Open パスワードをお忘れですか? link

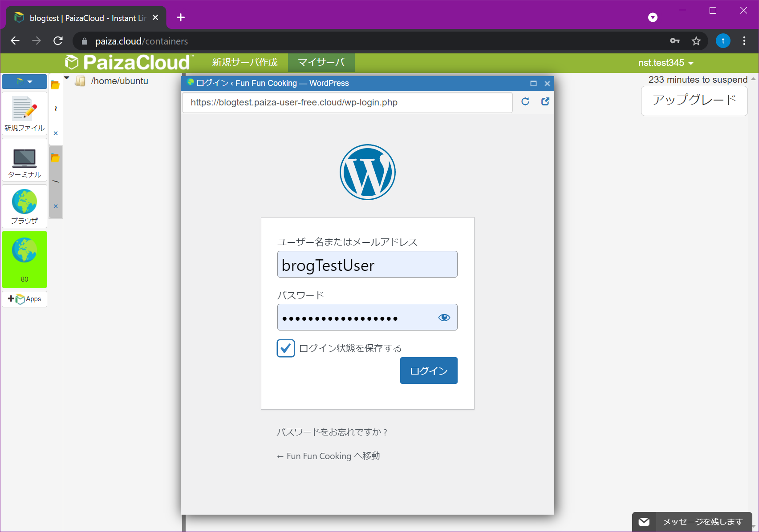pyautogui.click(x=332, y=432)
